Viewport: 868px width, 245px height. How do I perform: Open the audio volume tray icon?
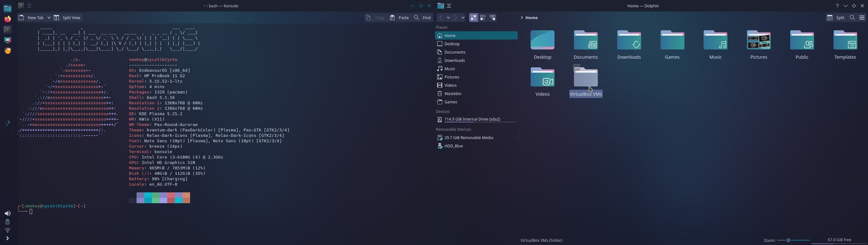pyautogui.click(x=7, y=213)
